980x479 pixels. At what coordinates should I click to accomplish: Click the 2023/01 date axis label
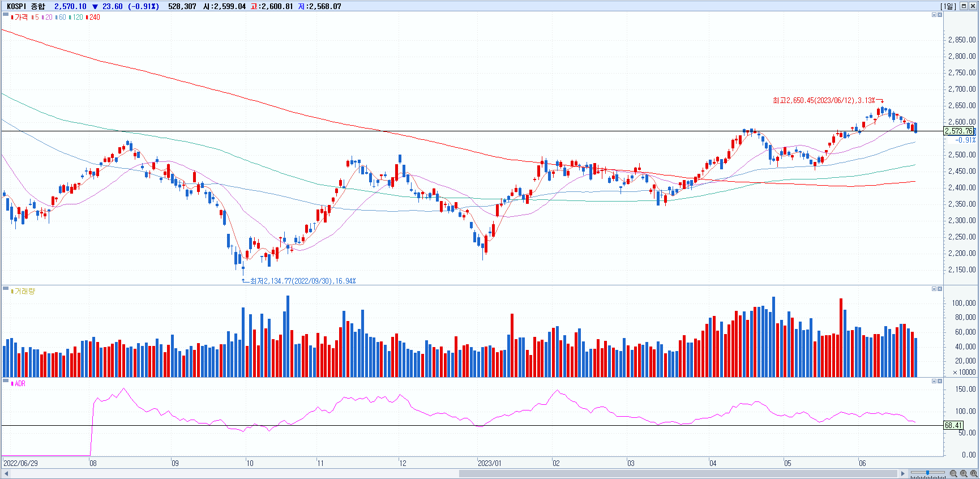click(x=490, y=463)
